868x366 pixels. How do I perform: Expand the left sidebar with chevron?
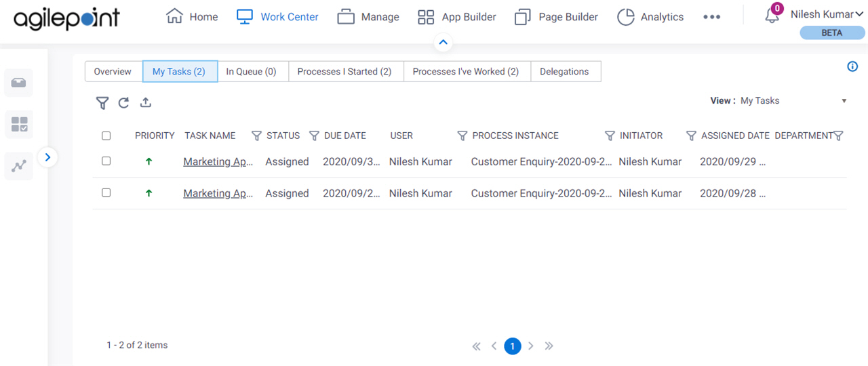pos(47,157)
